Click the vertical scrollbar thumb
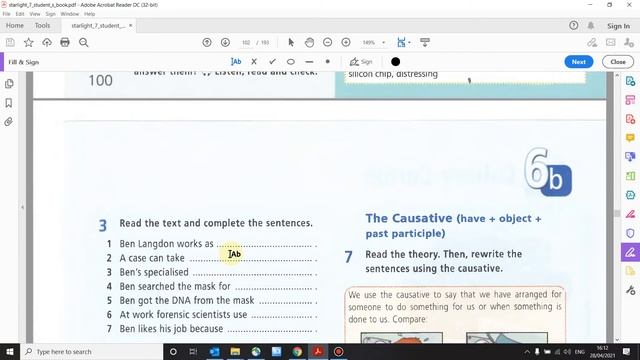 tap(617, 213)
